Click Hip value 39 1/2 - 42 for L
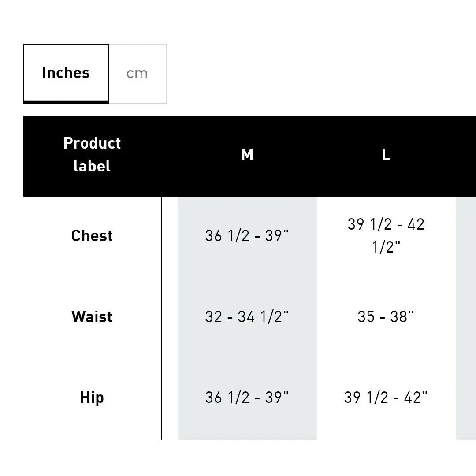The height and width of the screenshot is (476, 476). pyautogui.click(x=386, y=398)
